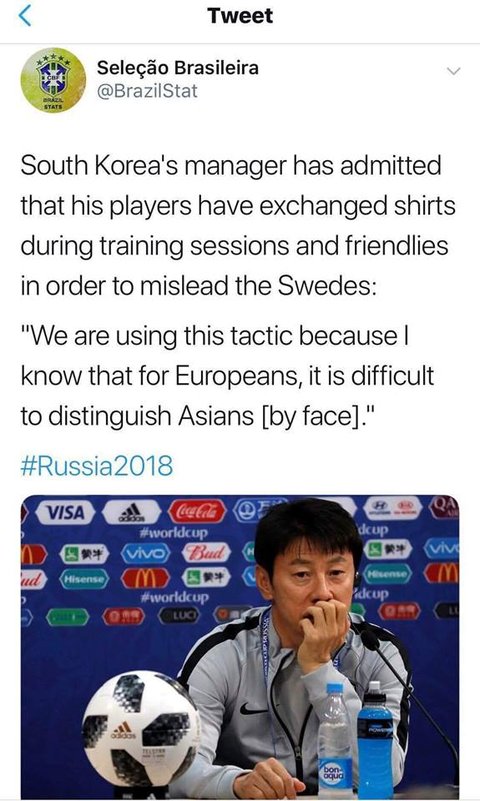Click the red Bud logo badge
480x801 pixels.
pos(206,552)
